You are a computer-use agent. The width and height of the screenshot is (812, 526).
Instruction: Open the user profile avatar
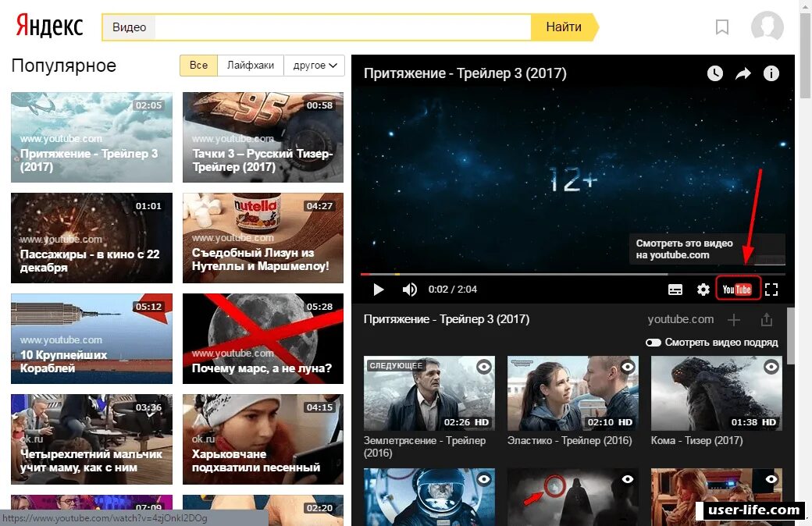click(767, 27)
